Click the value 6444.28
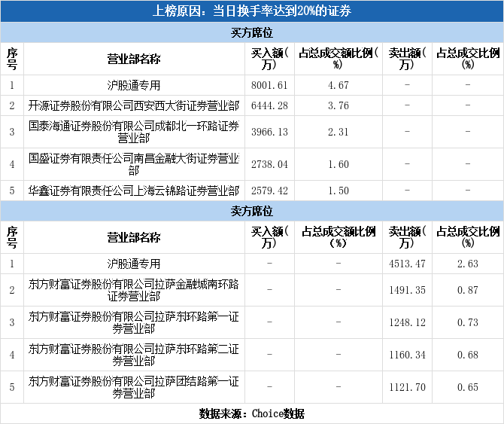 [269, 105]
